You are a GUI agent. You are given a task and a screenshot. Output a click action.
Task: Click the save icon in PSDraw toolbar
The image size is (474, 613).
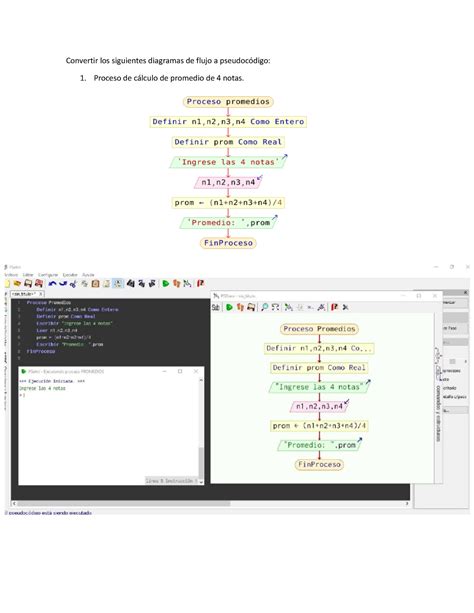point(251,307)
